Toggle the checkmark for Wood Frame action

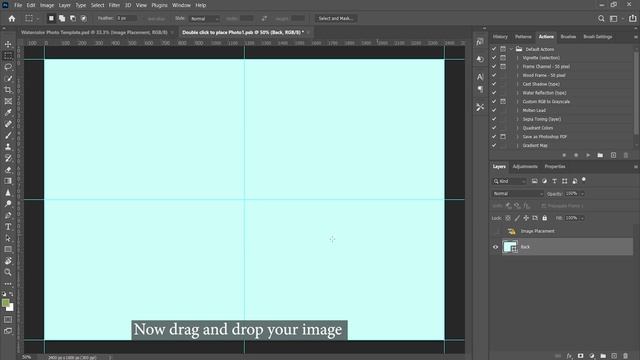tap(494, 75)
